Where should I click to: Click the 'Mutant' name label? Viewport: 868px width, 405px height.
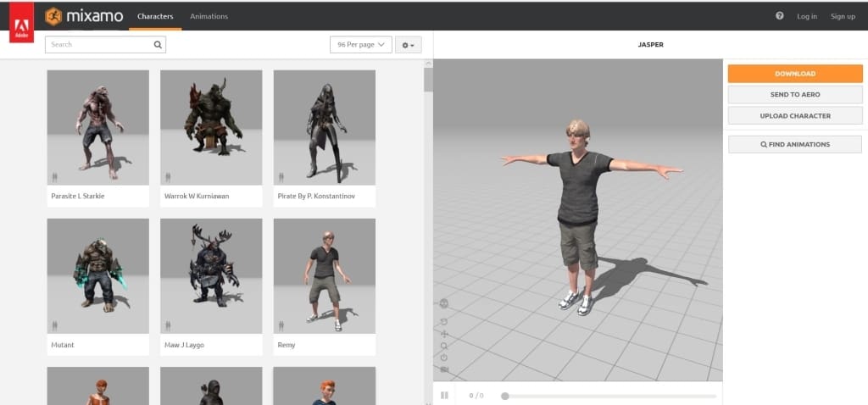63,345
